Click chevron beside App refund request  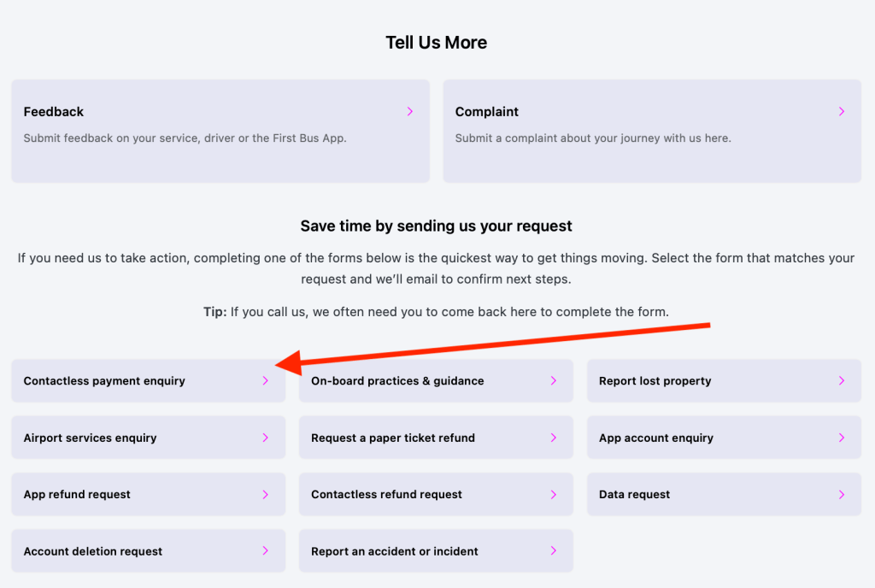[266, 495]
